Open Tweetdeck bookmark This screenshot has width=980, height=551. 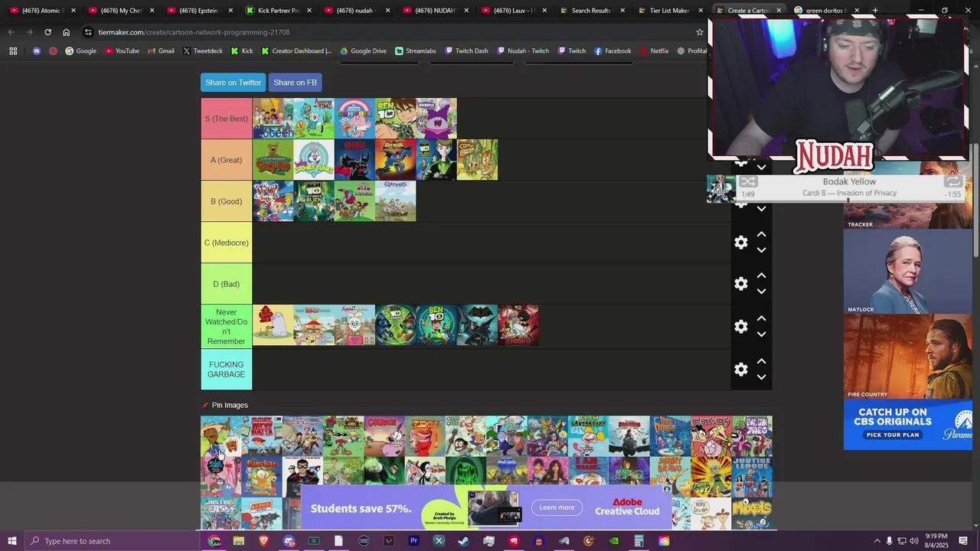click(x=202, y=51)
